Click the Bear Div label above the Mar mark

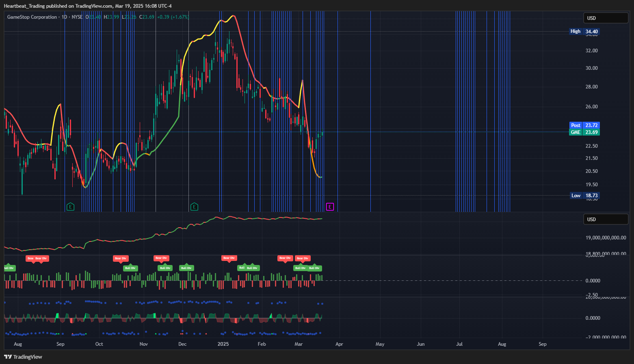click(x=303, y=258)
